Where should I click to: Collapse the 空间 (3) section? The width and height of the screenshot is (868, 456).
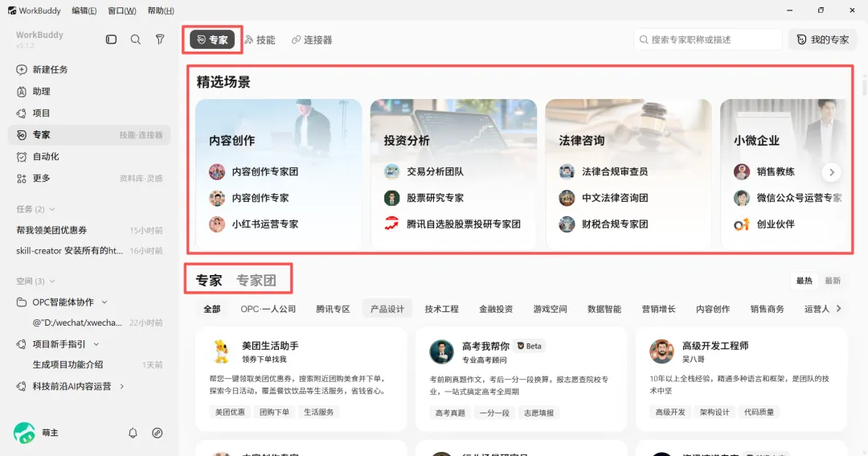coord(52,281)
